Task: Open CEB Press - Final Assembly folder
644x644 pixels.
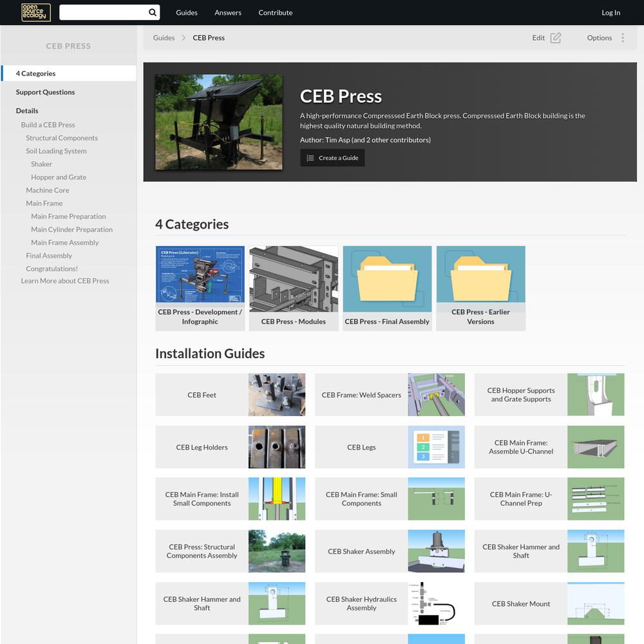Action: pos(387,289)
